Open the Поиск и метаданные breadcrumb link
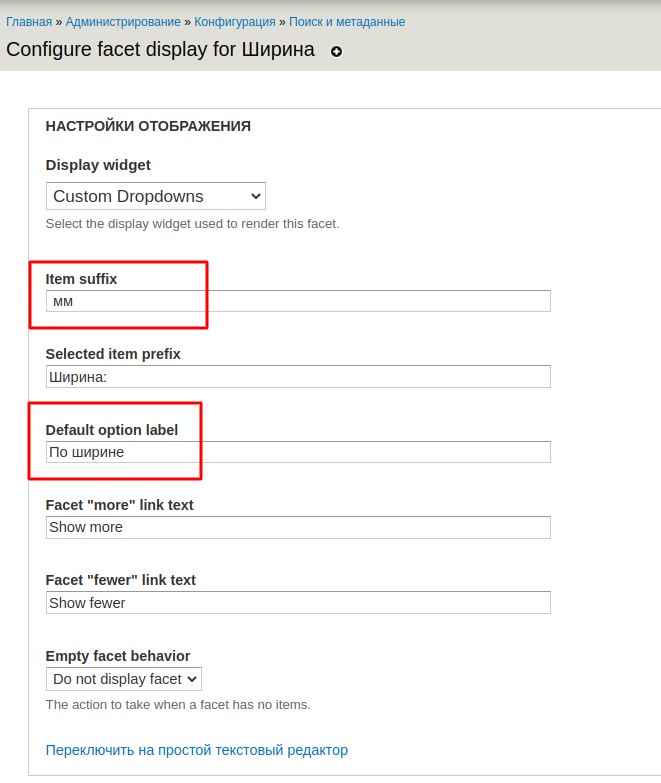This screenshot has width=661, height=783. [347, 22]
